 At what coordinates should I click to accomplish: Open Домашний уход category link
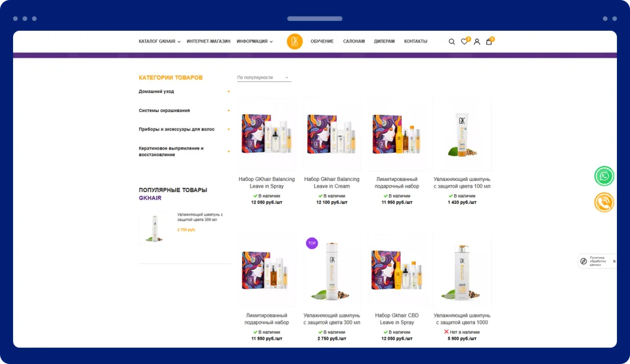coord(156,92)
